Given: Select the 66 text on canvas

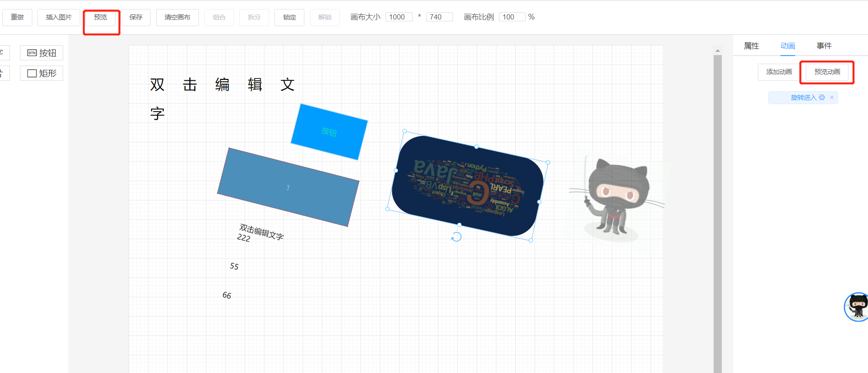Looking at the screenshot, I should coord(226,295).
